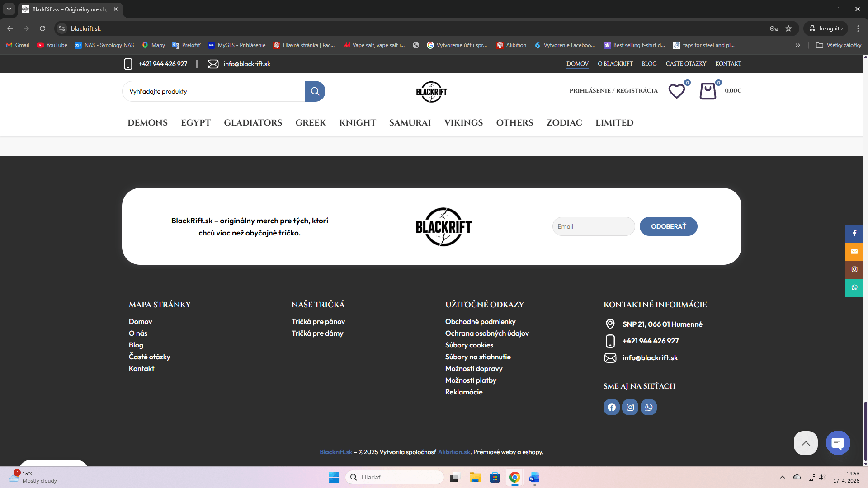
Task: Expand hidden bookmarks chevron
Action: click(798, 45)
